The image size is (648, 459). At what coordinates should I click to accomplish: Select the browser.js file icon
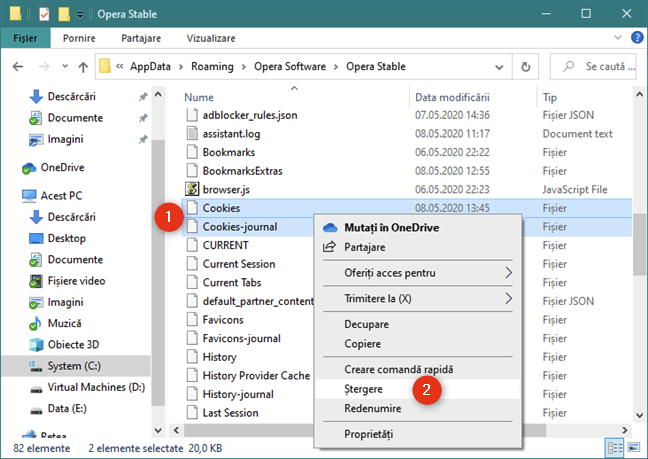pyautogui.click(x=194, y=189)
